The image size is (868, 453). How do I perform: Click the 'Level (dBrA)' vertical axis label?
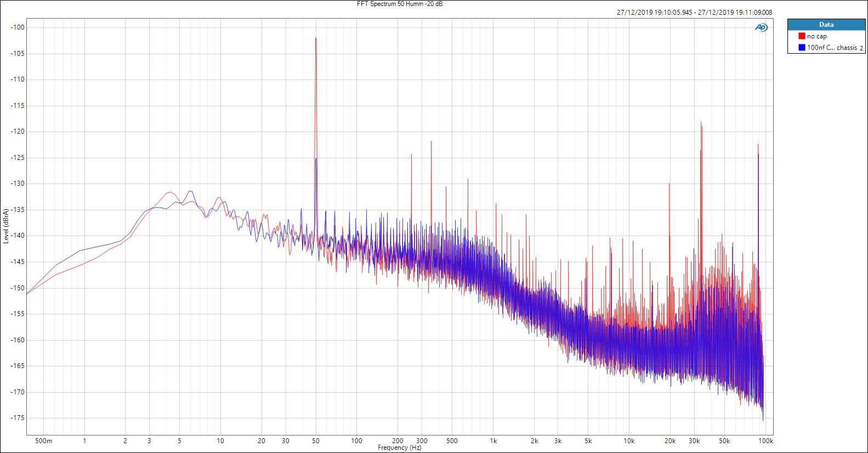[5, 226]
